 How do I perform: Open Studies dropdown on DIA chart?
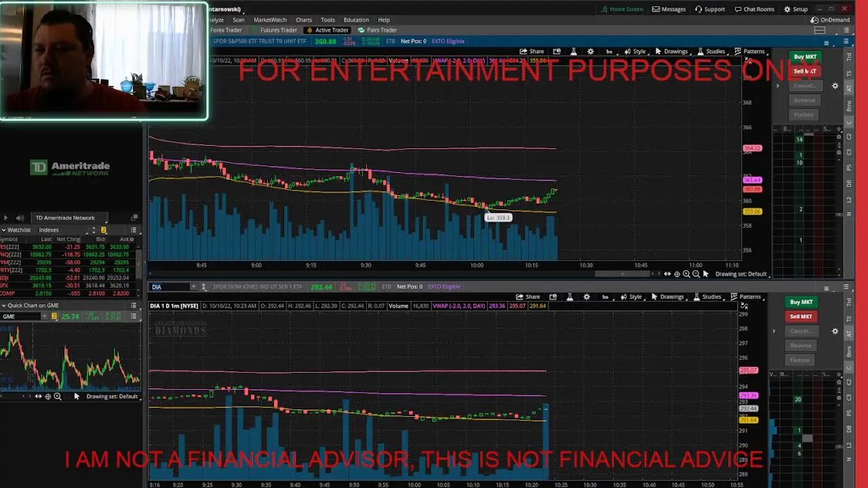tap(707, 297)
